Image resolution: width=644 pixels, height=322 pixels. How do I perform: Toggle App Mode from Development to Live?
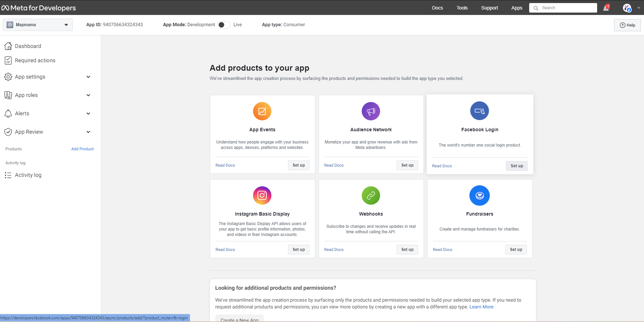coord(224,25)
